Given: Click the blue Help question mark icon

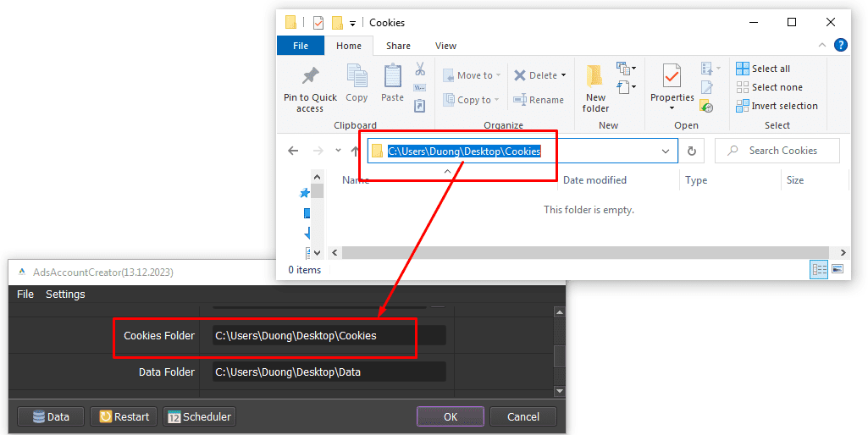Looking at the screenshot, I should pyautogui.click(x=840, y=46).
